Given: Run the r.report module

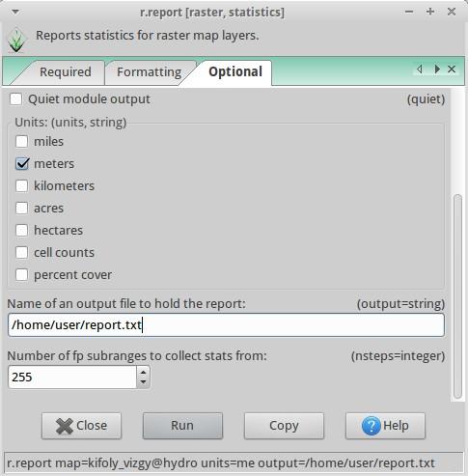Looking at the screenshot, I should tap(182, 426).
